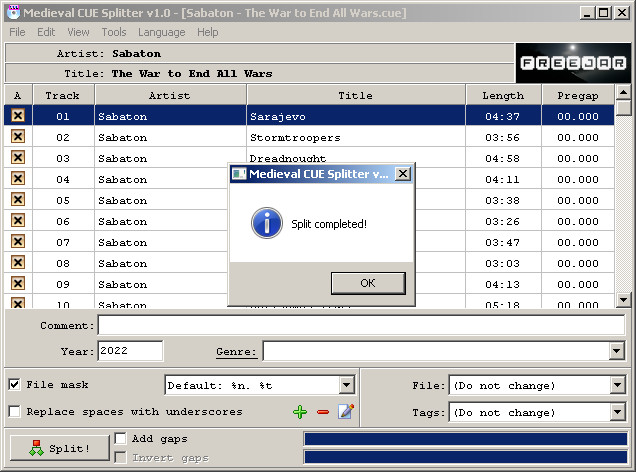Click the FreeJar logo banner
This screenshot has height=472, width=636.
(x=573, y=63)
